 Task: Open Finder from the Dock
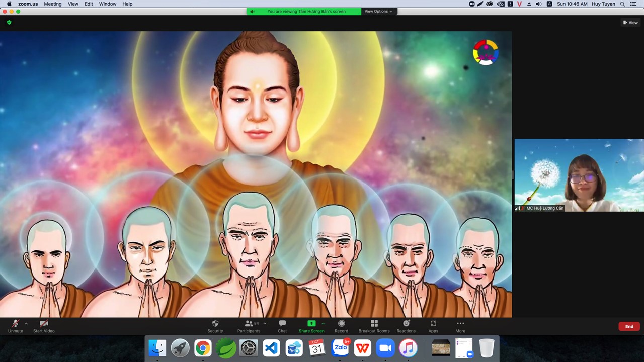point(157,348)
